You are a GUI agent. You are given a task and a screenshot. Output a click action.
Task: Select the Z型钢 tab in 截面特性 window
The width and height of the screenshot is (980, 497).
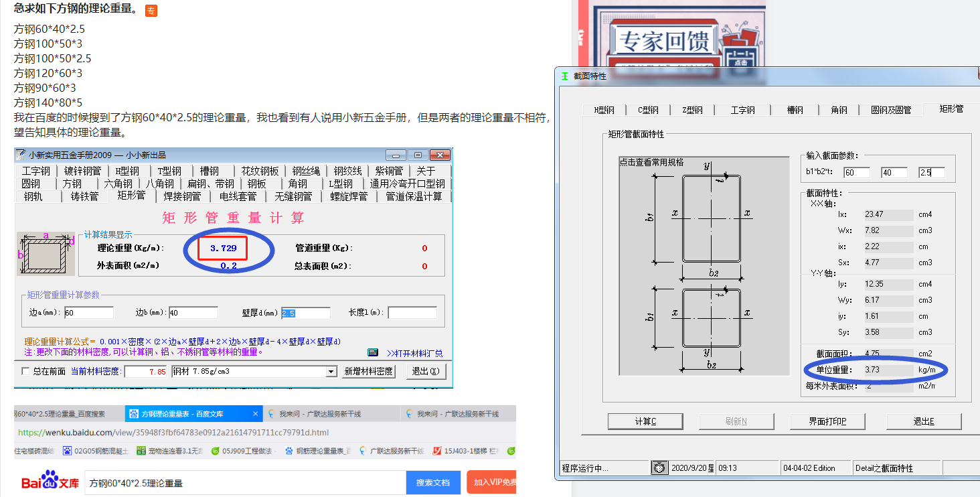click(692, 110)
